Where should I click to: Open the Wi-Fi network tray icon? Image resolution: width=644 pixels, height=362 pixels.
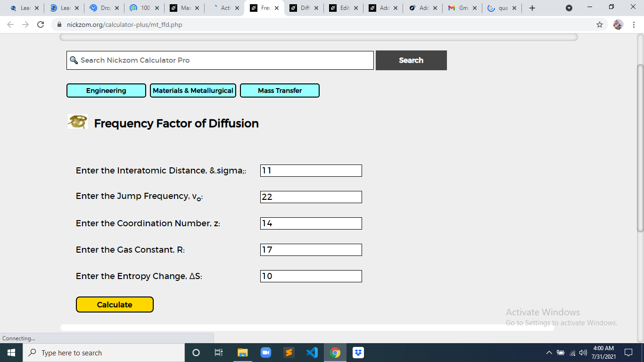[573, 353]
